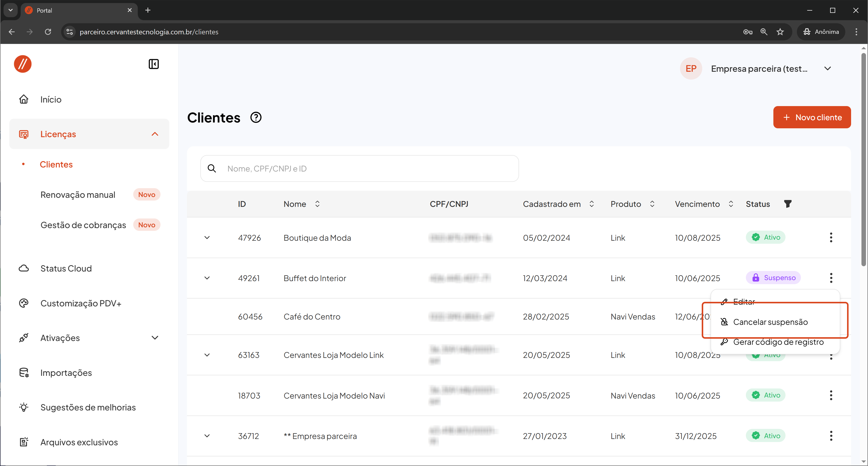The image size is (868, 466).
Task: Reload the page in browser toolbar
Action: coord(48,32)
